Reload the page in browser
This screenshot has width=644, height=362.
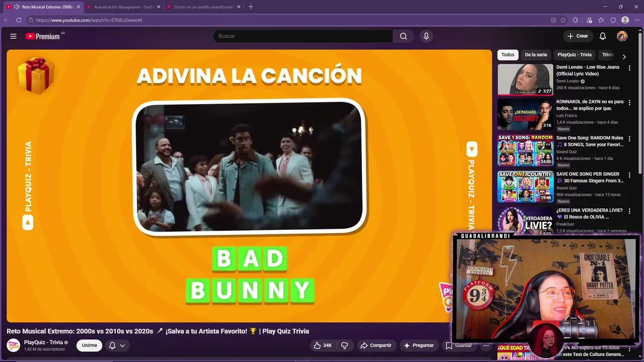pos(19,20)
